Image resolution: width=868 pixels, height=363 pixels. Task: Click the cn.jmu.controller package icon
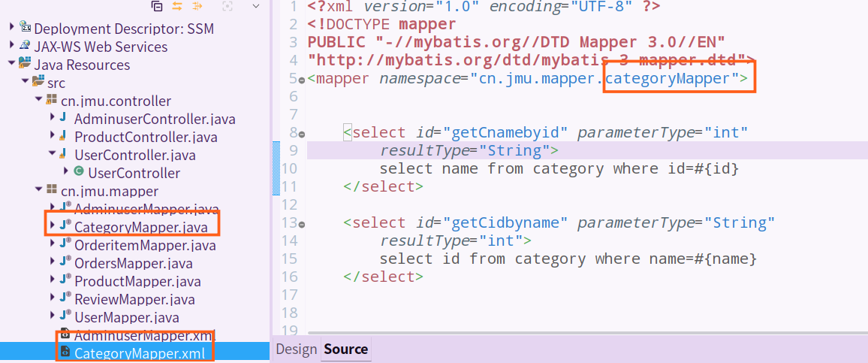pos(52,100)
